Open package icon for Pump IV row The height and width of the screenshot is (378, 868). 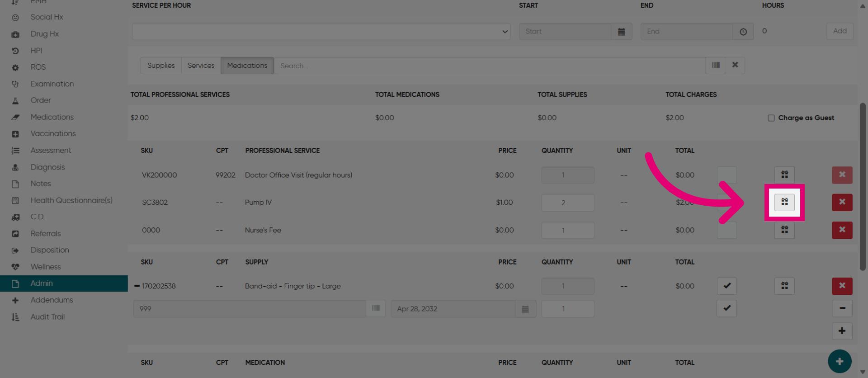coord(784,202)
